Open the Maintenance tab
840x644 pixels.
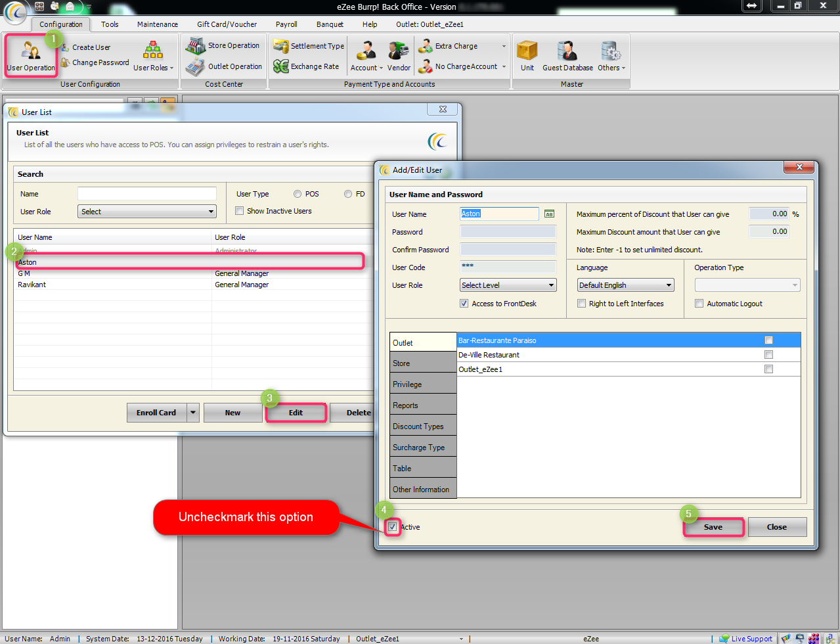pyautogui.click(x=158, y=24)
